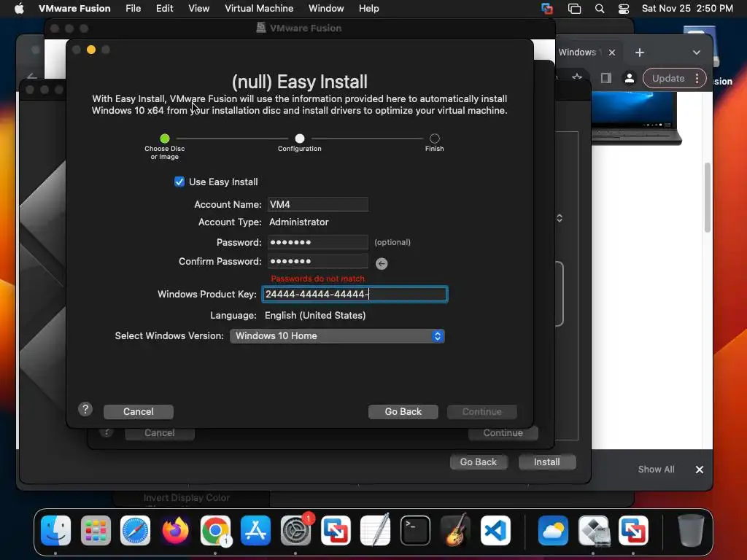The width and height of the screenshot is (747, 560).
Task: Click the Windows Product Key field
Action: (355, 295)
